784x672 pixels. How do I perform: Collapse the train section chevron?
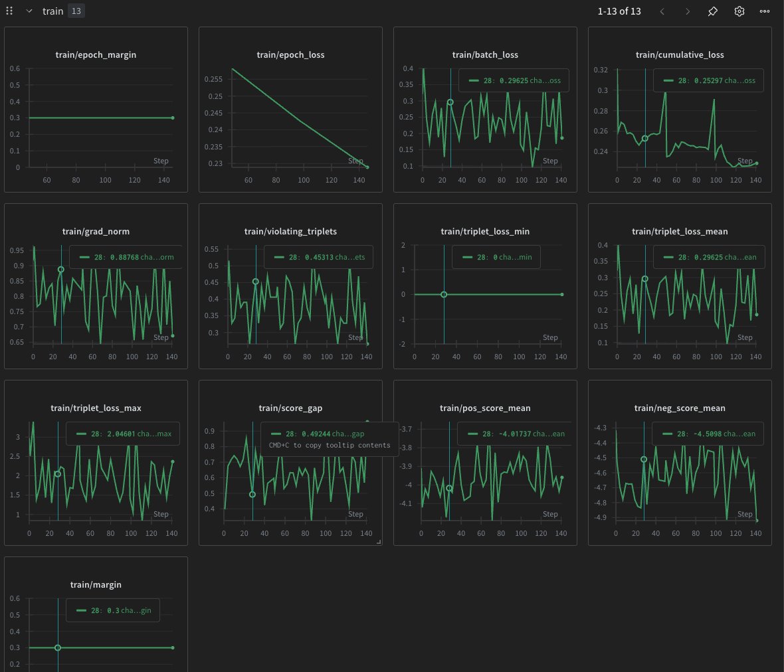click(x=29, y=11)
